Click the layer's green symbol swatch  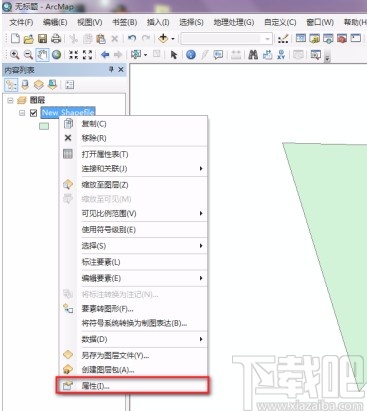(44, 126)
